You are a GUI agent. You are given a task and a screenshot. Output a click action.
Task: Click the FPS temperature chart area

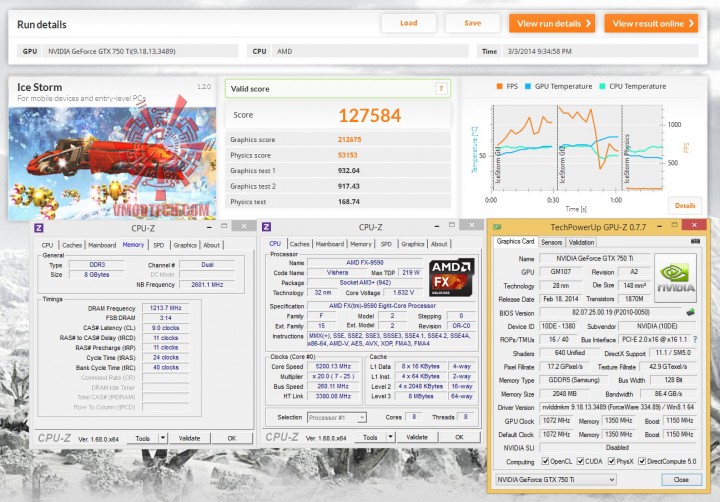[577, 148]
